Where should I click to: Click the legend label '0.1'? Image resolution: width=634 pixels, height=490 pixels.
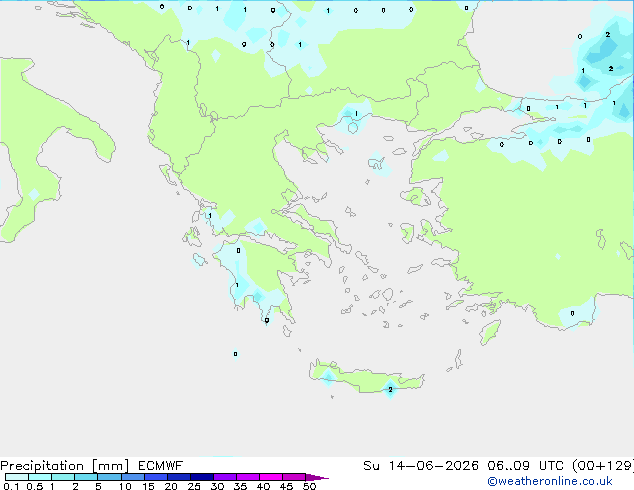tap(11, 486)
